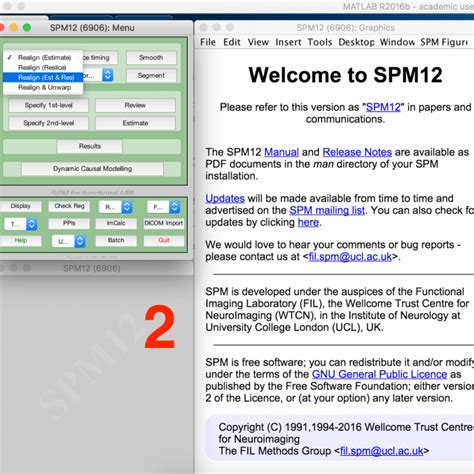Open the Insert menu
474x474 pixels.
pyautogui.click(x=288, y=42)
